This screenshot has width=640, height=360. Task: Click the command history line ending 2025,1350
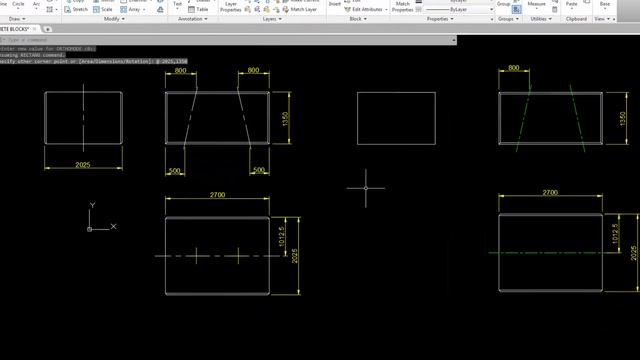(x=93, y=61)
